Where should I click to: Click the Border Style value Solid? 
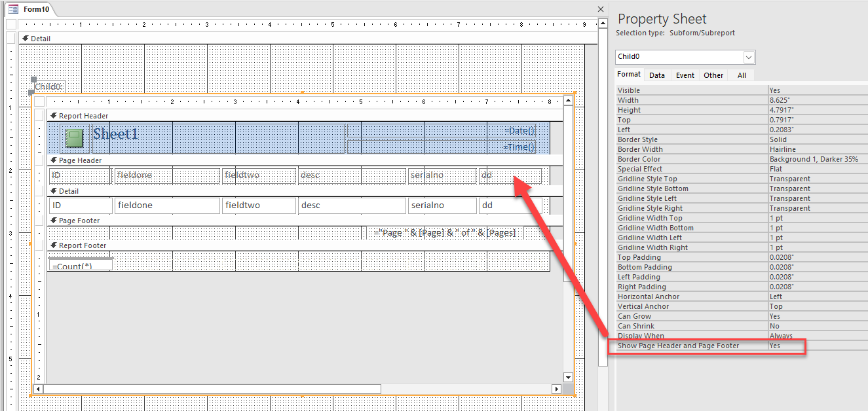coord(818,139)
